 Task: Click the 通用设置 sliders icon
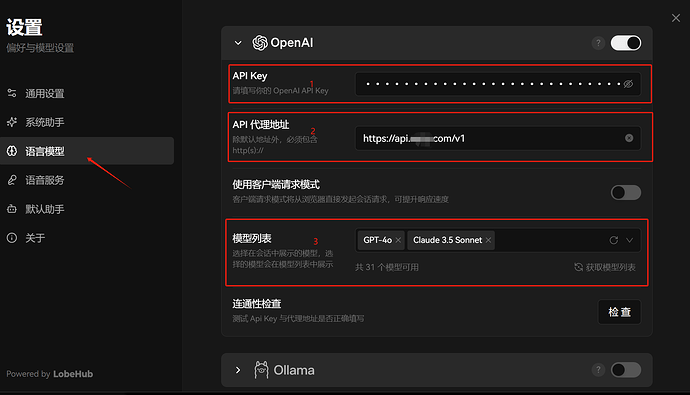pos(12,93)
